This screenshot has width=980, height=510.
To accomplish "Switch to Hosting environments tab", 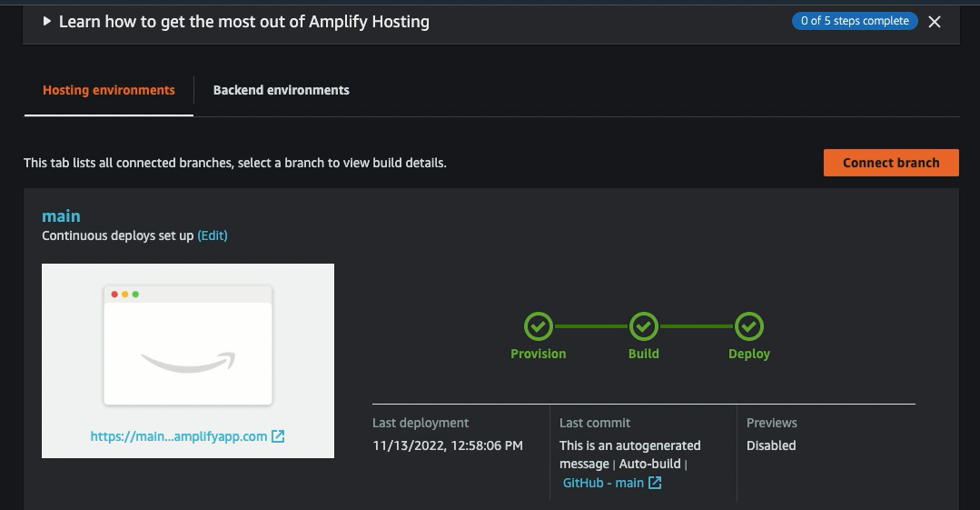I will (x=109, y=90).
